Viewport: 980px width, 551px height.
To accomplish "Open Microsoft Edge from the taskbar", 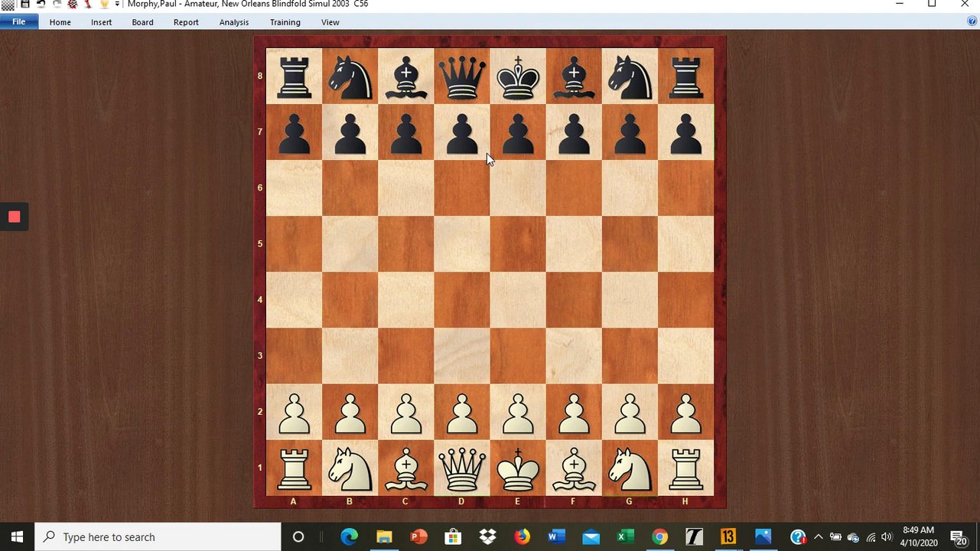I will click(349, 536).
